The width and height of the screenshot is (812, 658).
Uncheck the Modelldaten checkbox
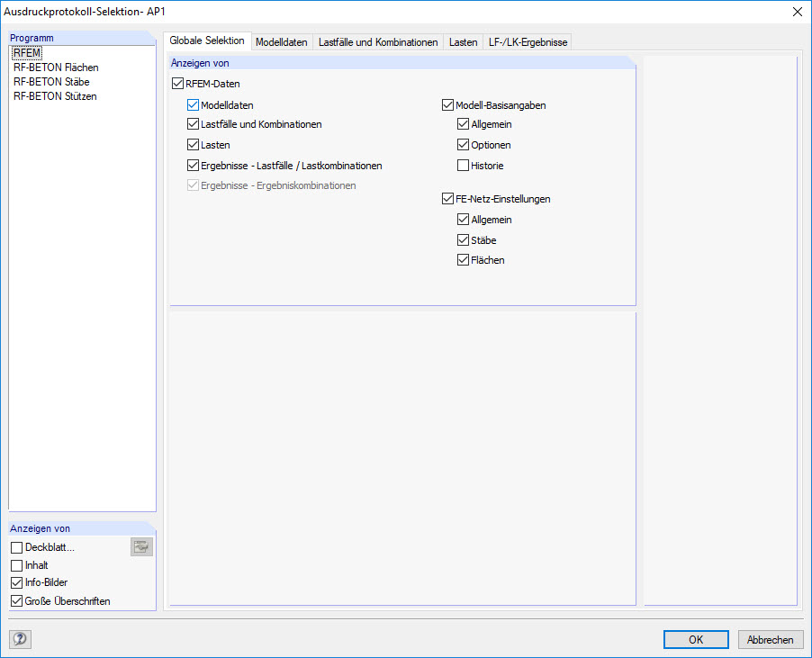click(x=193, y=105)
